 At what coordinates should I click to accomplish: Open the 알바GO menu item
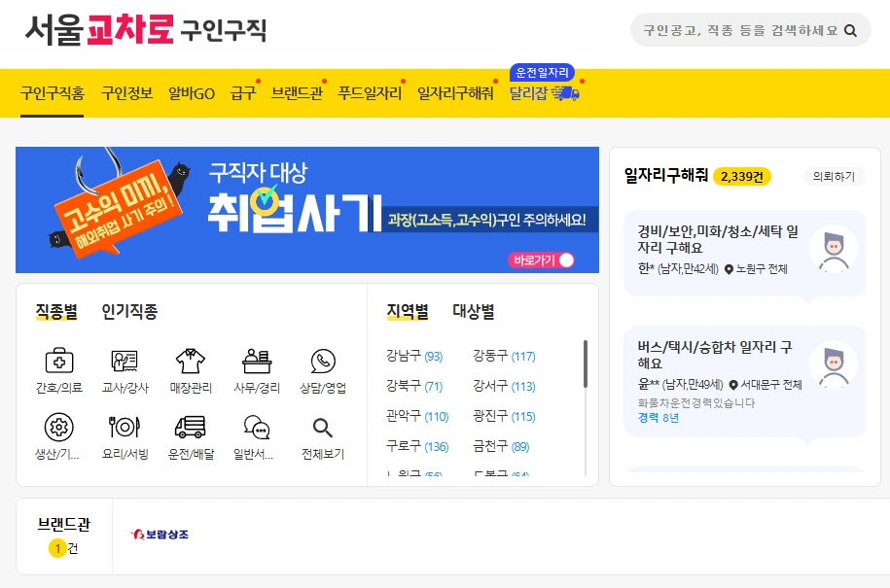(x=192, y=93)
